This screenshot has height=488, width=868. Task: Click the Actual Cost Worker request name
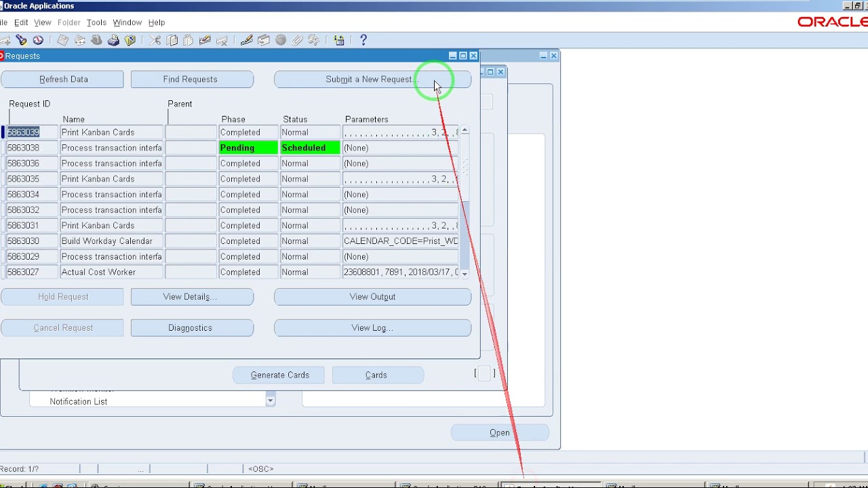point(112,272)
